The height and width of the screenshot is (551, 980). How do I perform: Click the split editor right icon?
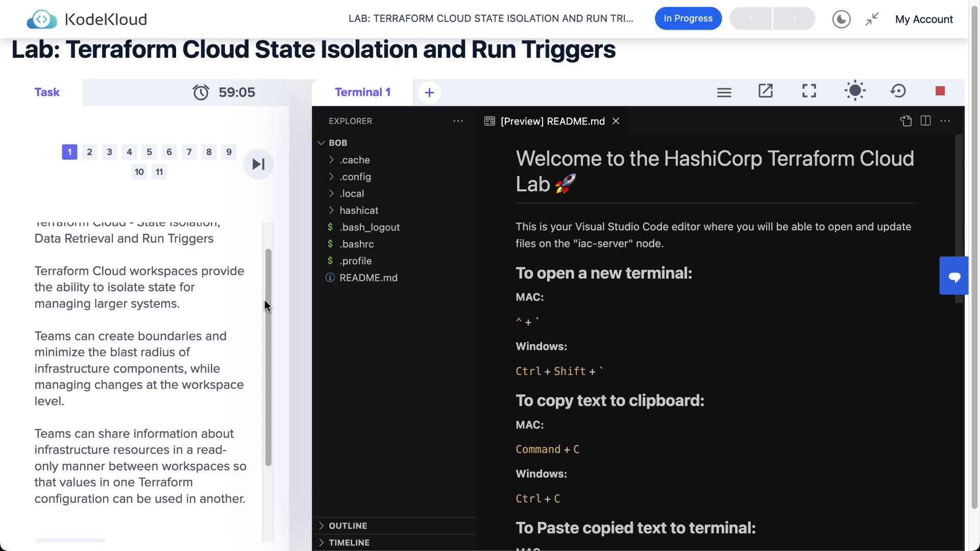click(925, 121)
